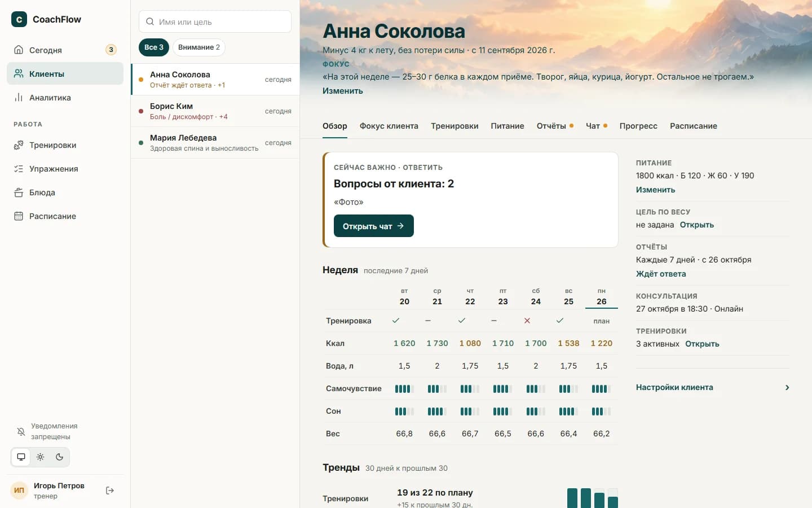Viewport: 812px width, 508px height.
Task: Open the Расписание tab in client header
Action: [694, 126]
